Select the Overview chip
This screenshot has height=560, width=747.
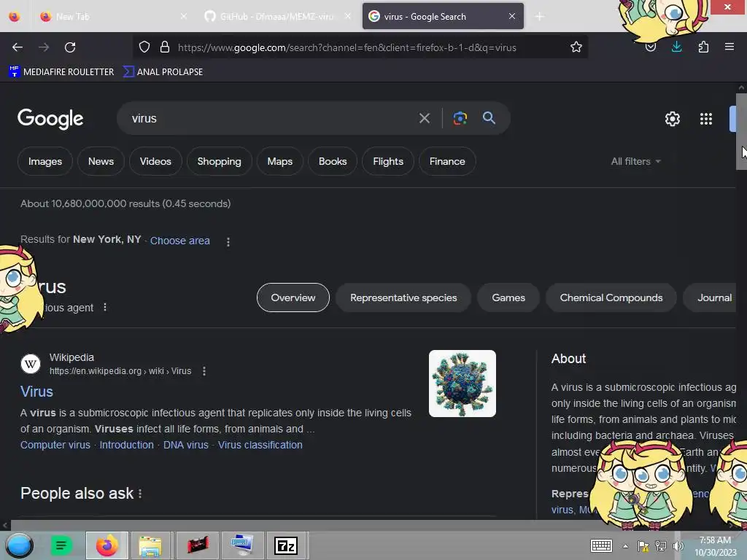pos(293,297)
